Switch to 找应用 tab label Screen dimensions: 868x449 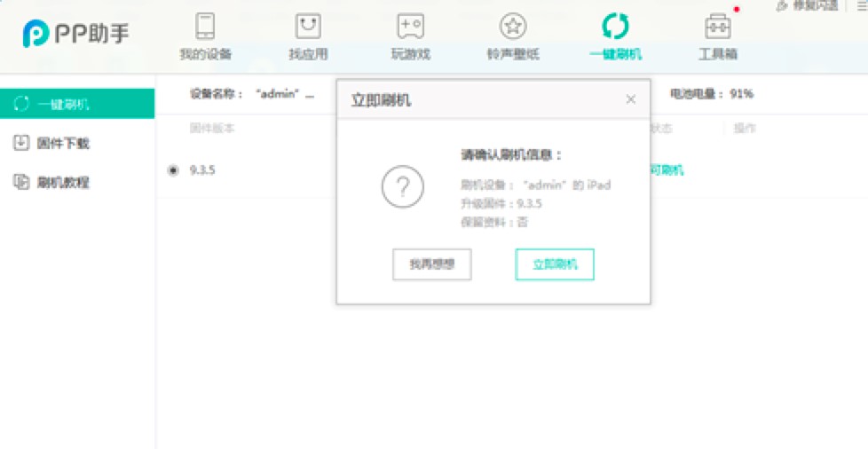(x=308, y=54)
